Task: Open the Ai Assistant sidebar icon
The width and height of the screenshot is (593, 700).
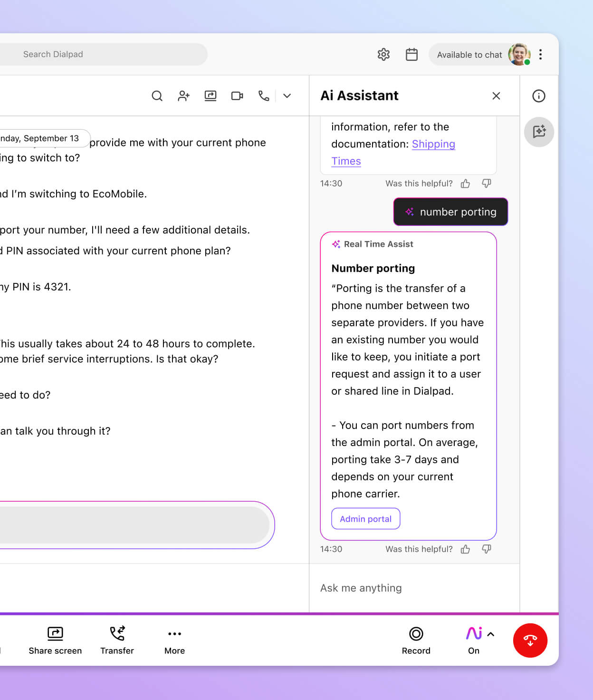Action: pos(538,132)
